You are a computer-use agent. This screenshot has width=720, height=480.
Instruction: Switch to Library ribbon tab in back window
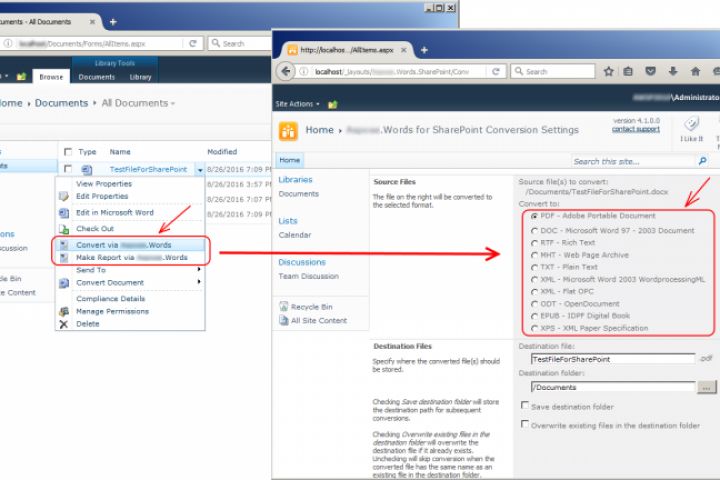pyautogui.click(x=140, y=77)
